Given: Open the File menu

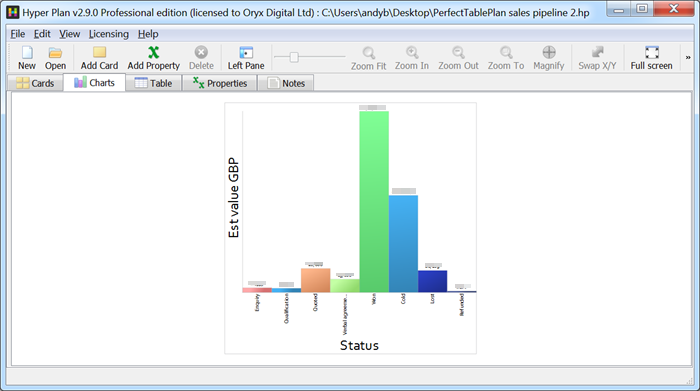Looking at the screenshot, I should pyautogui.click(x=18, y=34).
